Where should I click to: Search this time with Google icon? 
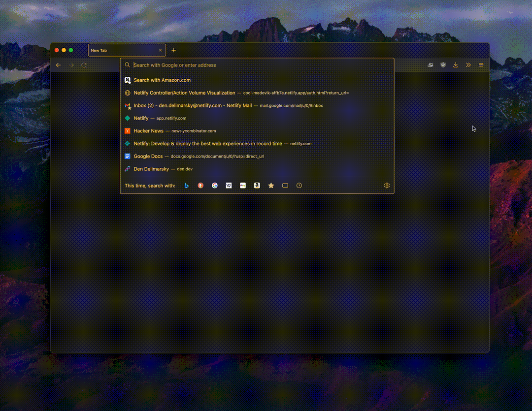(215, 186)
